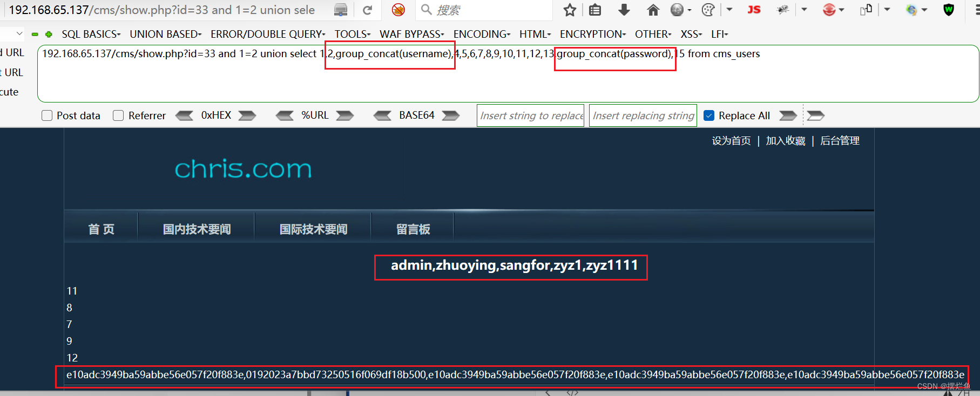Screen dimensions: 980x396
Task: Click the 设为首页 link
Action: pyautogui.click(x=731, y=141)
